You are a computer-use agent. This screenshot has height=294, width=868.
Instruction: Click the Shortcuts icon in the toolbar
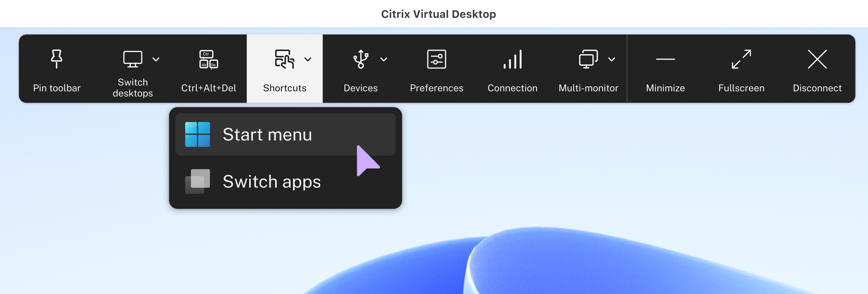point(284,59)
